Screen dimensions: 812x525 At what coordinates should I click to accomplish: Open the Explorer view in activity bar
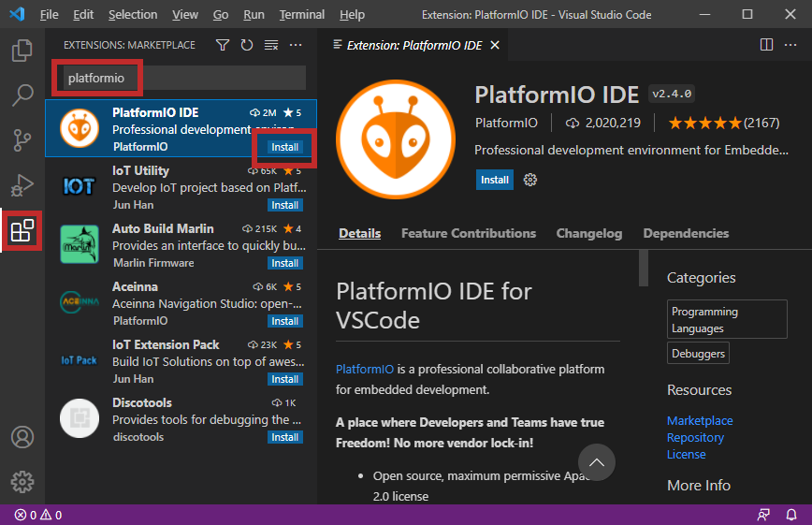[x=22, y=51]
